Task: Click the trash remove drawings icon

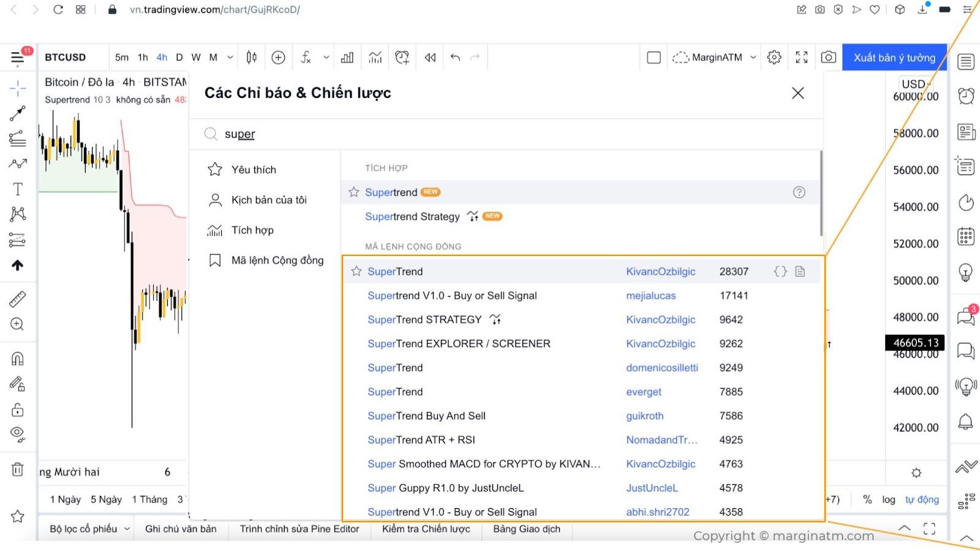Action: (18, 470)
